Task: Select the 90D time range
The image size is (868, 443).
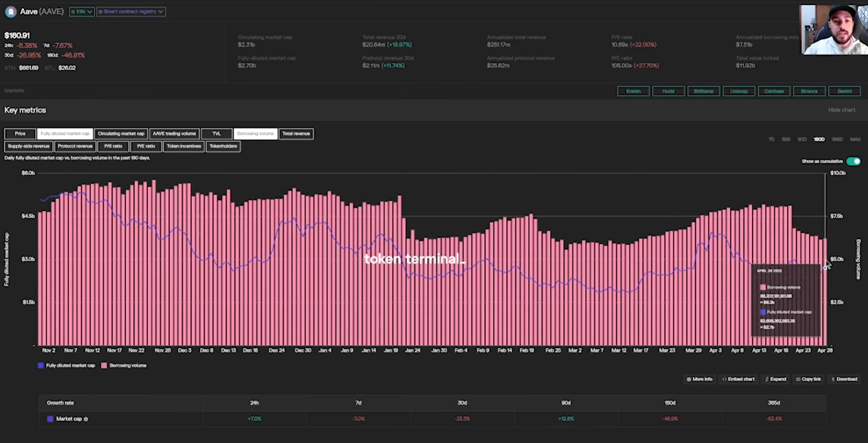Action: pos(802,140)
